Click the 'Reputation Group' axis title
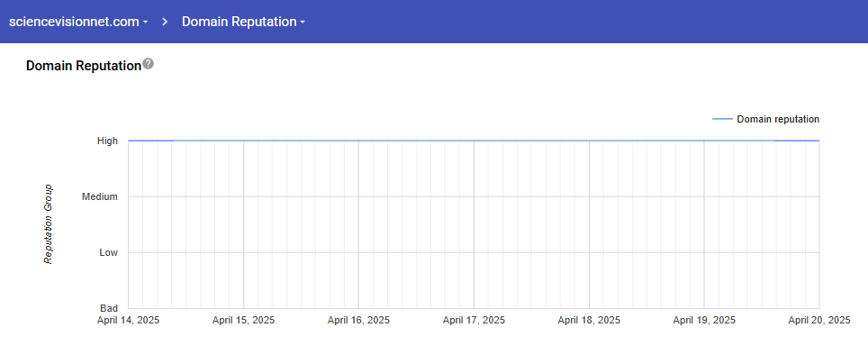868x364 pixels. pyautogui.click(x=50, y=224)
